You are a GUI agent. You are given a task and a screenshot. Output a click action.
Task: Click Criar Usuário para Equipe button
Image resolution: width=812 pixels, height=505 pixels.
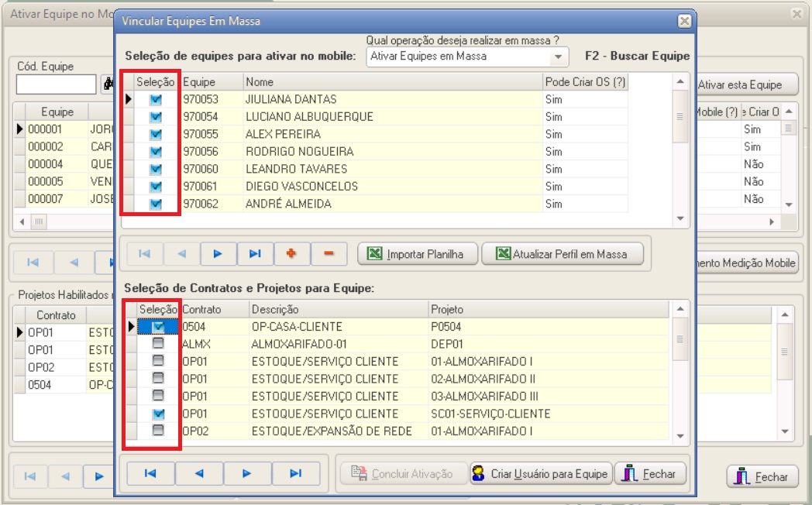click(541, 474)
